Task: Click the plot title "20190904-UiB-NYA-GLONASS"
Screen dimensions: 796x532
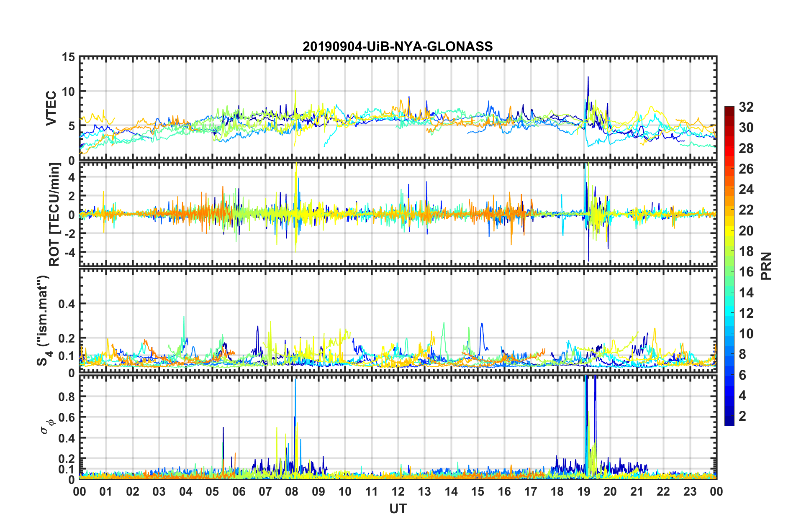Action: coord(398,46)
